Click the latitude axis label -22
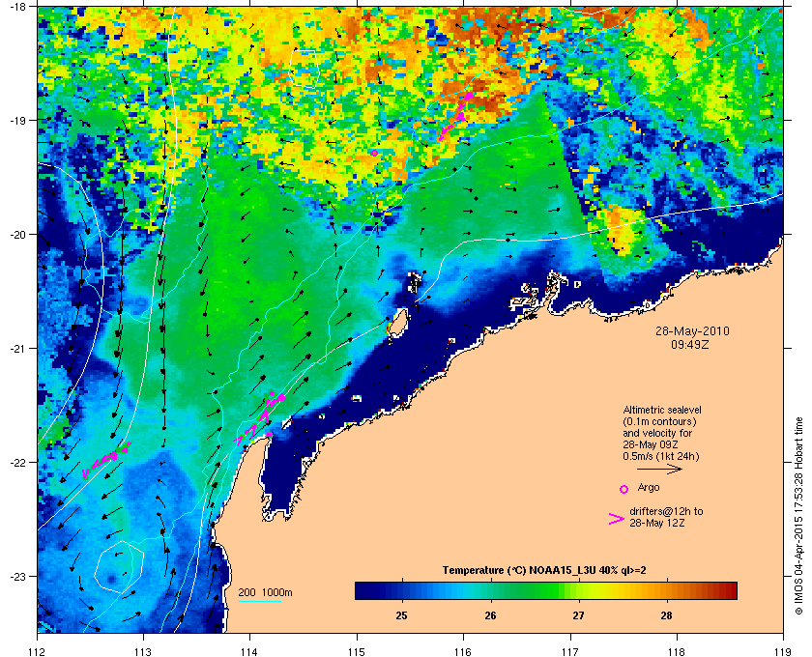 (x=18, y=462)
